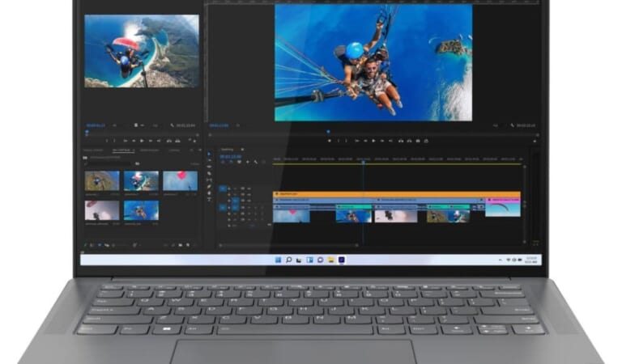Select the pink heart balloon thumbnail in bin

pyautogui.click(x=180, y=181)
